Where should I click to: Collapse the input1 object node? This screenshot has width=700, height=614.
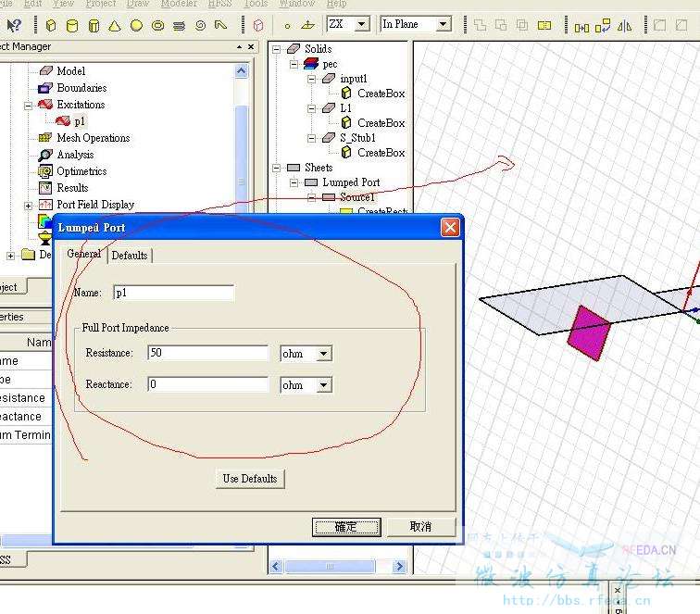pyautogui.click(x=312, y=80)
